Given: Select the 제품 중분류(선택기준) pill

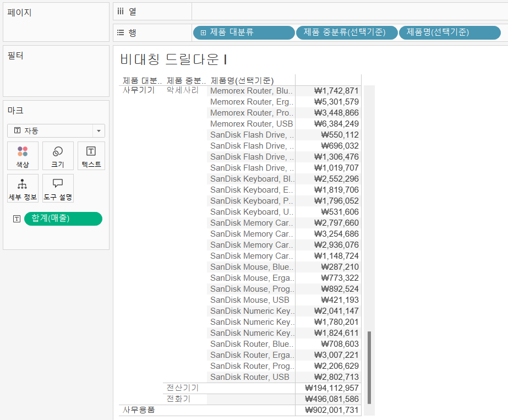Looking at the screenshot, I should tap(347, 32).
